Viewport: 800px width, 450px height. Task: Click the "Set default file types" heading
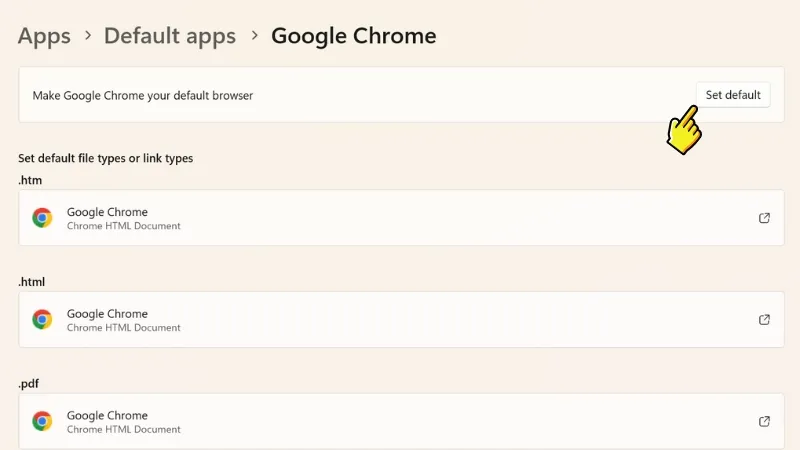[x=105, y=158]
